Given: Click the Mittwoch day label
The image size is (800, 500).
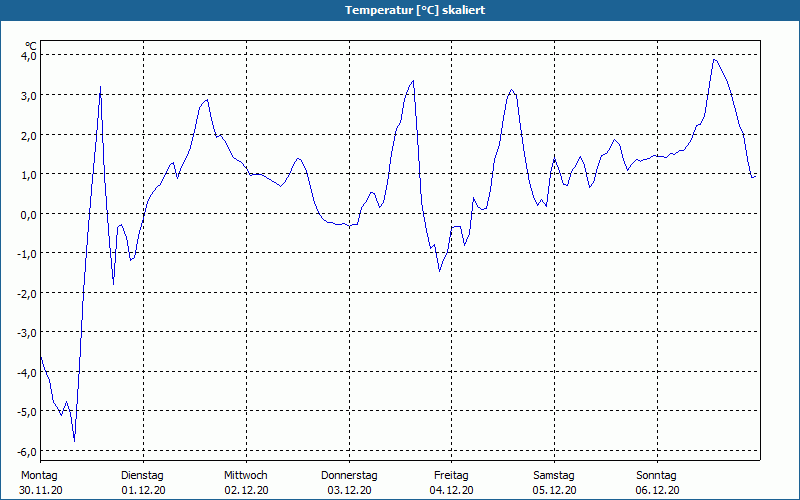Looking at the screenshot, I should 246,476.
